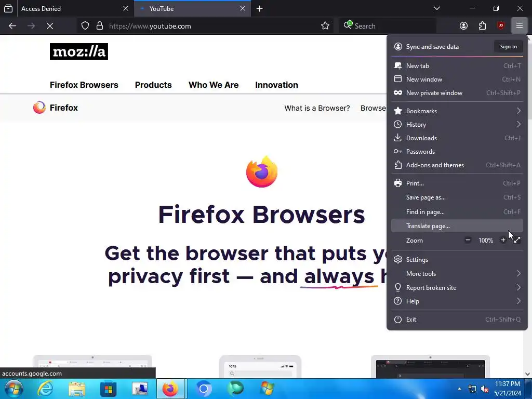532x399 pixels.
Task: Switch to the YouTube tab
Action: pos(192,8)
